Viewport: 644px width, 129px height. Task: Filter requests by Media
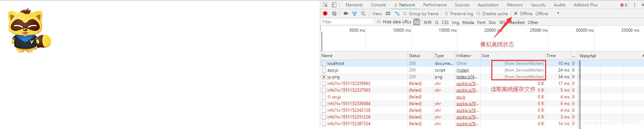(468, 22)
